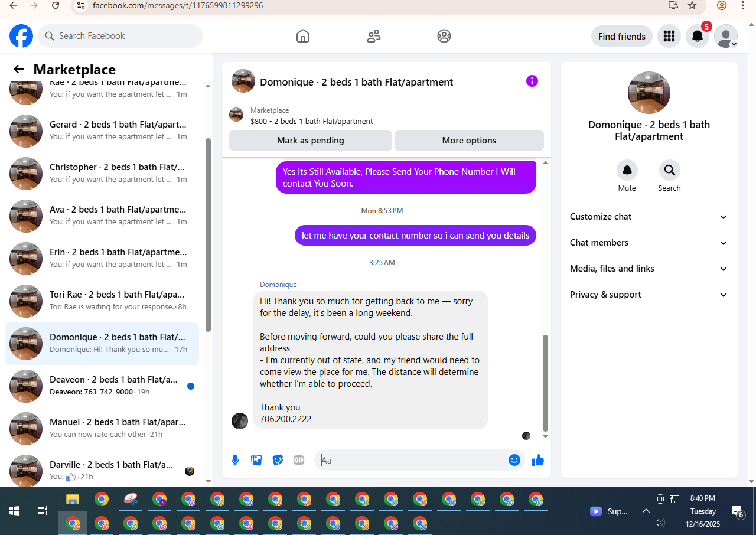Open the Tori Rae conversation
756x535 pixels.
tap(102, 301)
